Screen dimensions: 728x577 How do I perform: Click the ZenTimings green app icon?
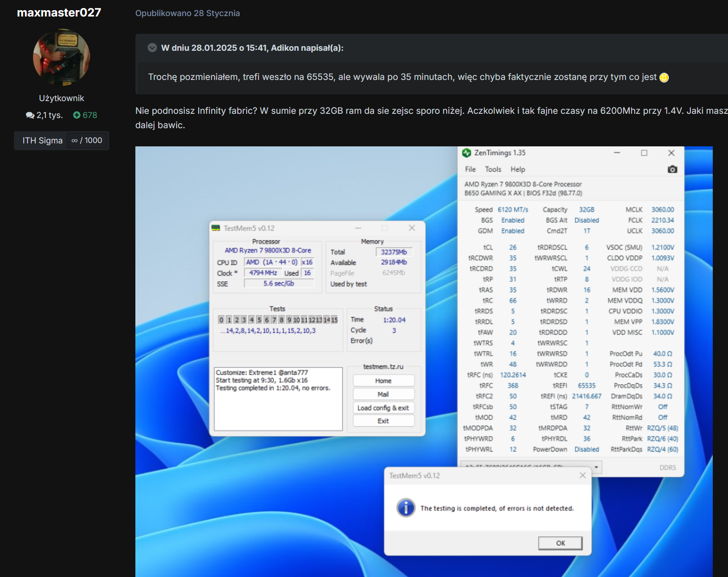pos(467,153)
